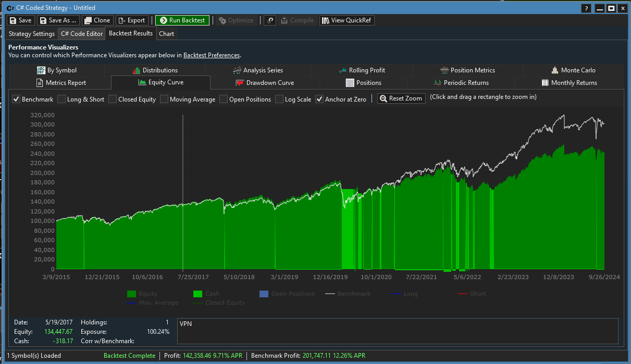Clone the current strategy
631x364 pixels.
(x=97, y=20)
